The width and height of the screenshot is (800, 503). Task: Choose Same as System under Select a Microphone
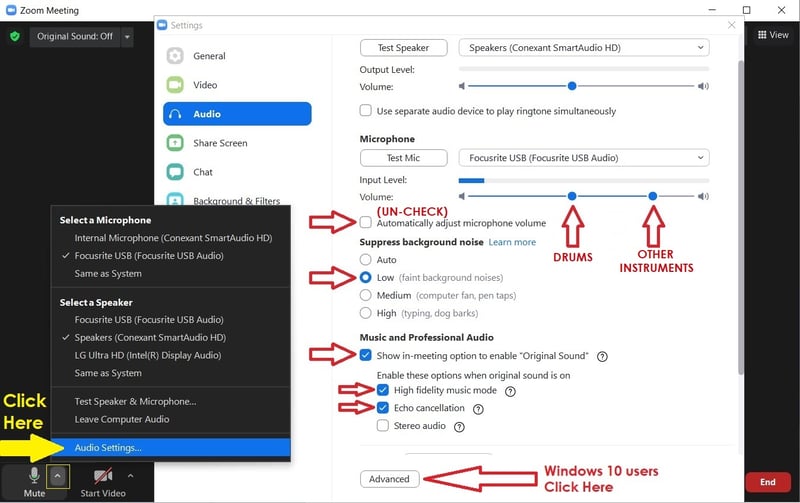pos(108,273)
